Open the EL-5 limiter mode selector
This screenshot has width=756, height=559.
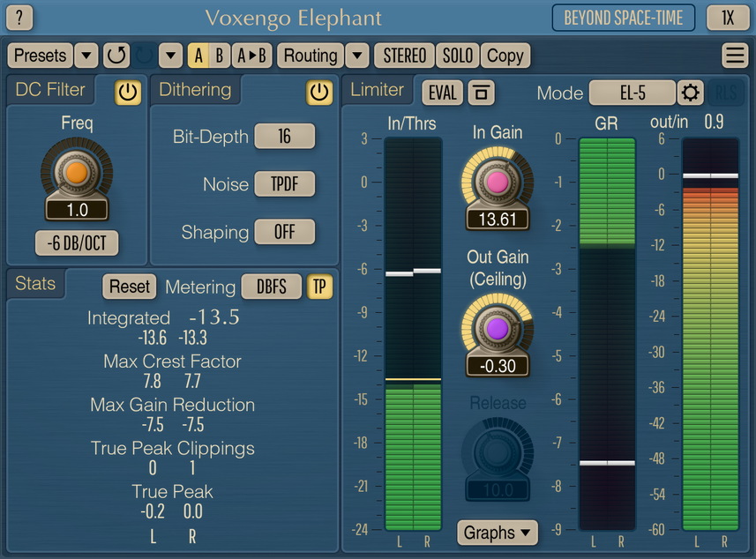pyautogui.click(x=632, y=93)
